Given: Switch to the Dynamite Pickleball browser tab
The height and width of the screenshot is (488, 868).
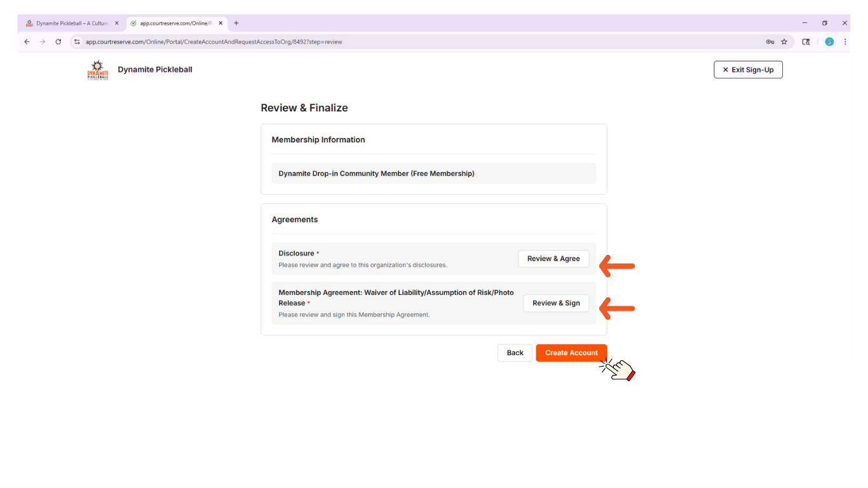Looking at the screenshot, I should click(70, 24).
